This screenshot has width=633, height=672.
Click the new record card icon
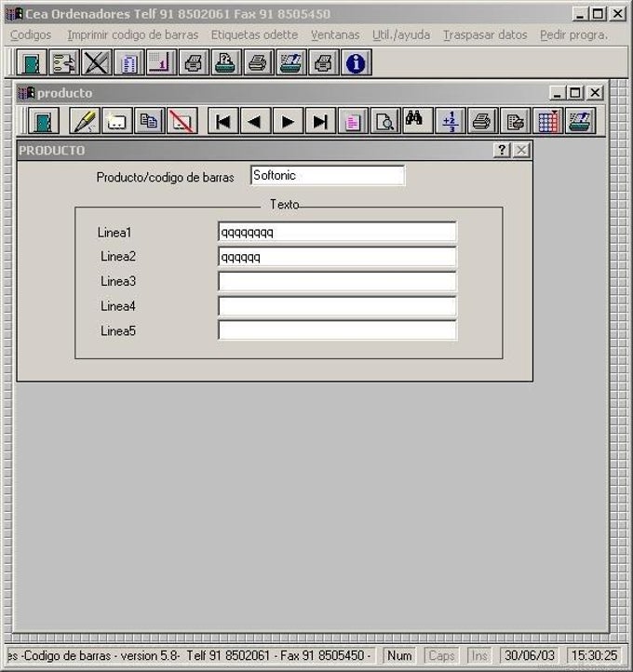tap(116, 121)
